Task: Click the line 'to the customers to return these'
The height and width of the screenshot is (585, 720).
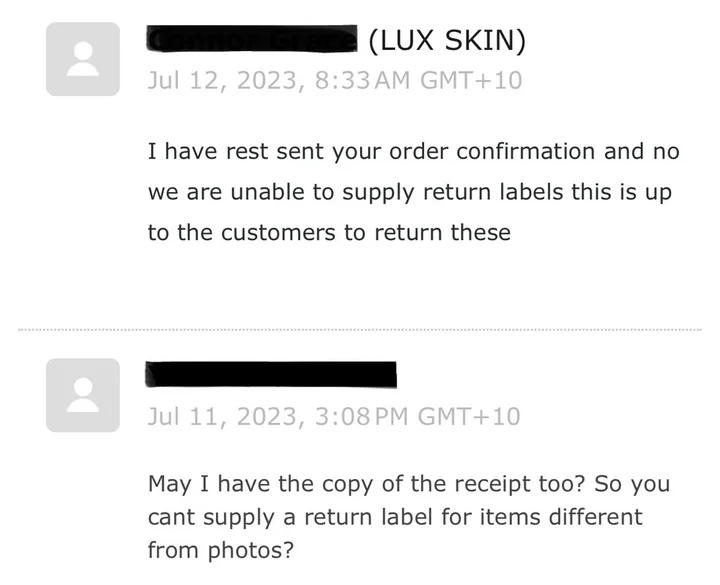Action: [329, 232]
